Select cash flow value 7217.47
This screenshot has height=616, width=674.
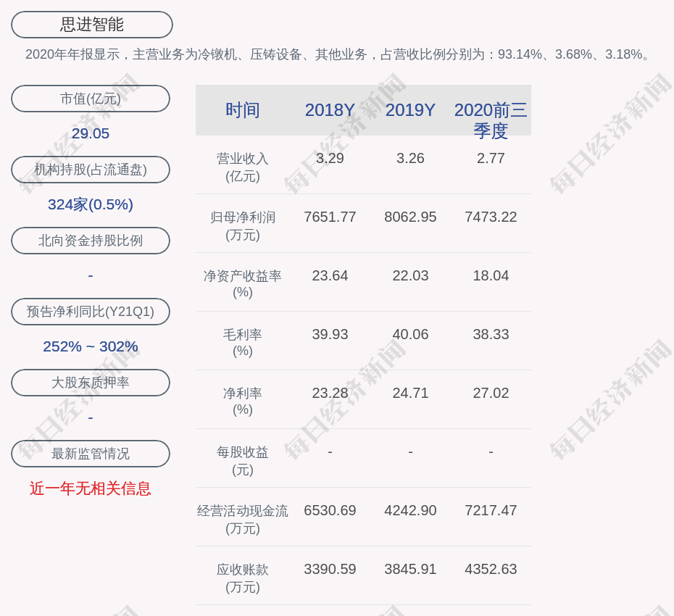pyautogui.click(x=491, y=510)
